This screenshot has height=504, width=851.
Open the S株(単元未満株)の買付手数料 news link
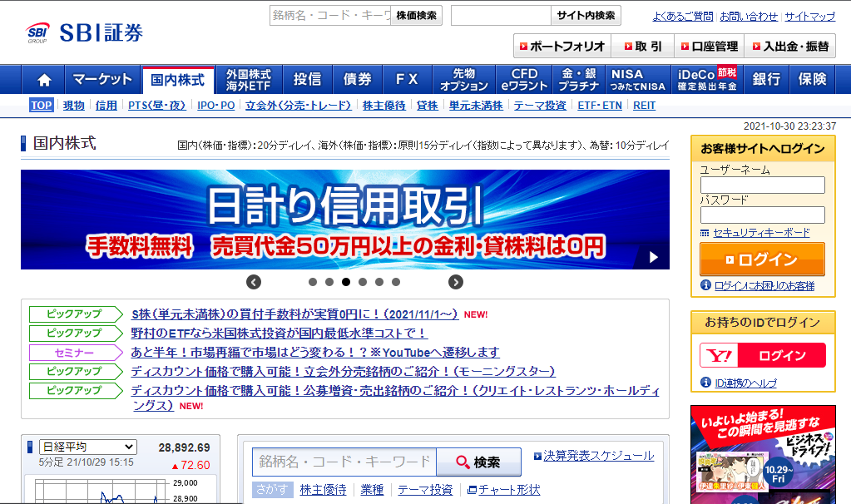coord(294,314)
